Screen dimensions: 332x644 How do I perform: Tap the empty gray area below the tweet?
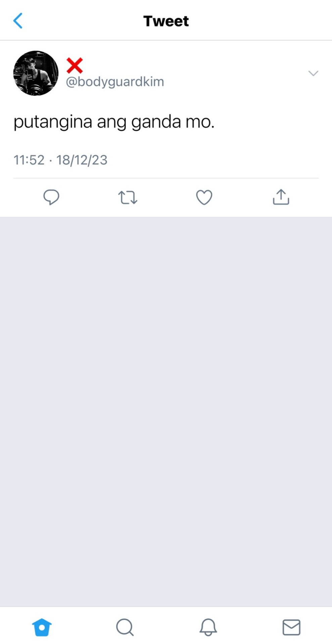click(166, 402)
